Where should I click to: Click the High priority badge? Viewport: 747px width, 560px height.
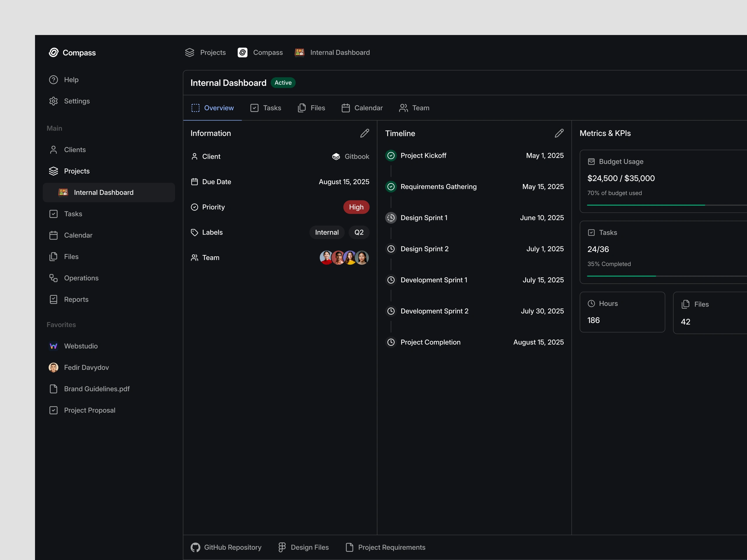(x=356, y=207)
